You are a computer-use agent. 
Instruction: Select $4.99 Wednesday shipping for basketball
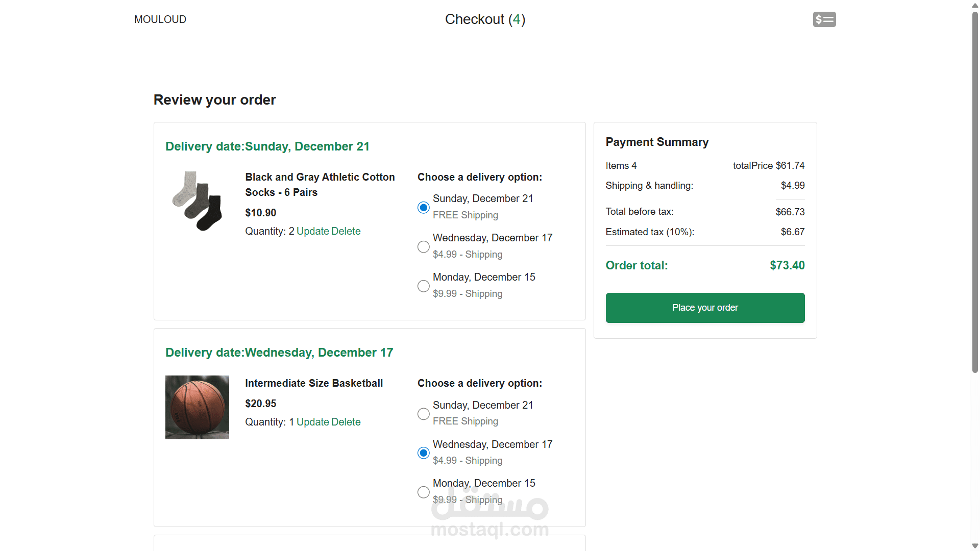423,453
